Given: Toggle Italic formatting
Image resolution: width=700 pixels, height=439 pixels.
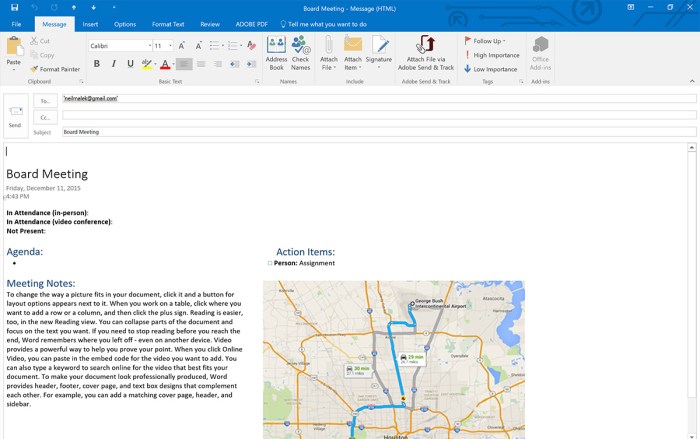Looking at the screenshot, I should point(113,64).
